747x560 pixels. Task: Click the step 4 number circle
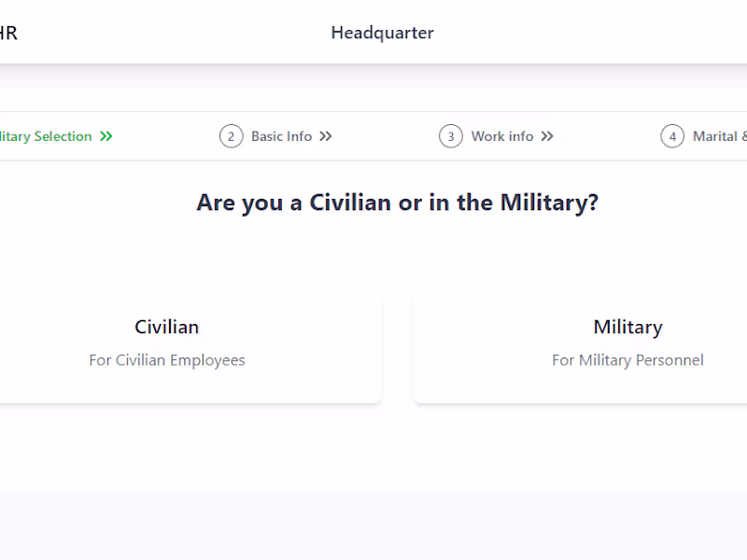[x=672, y=136]
